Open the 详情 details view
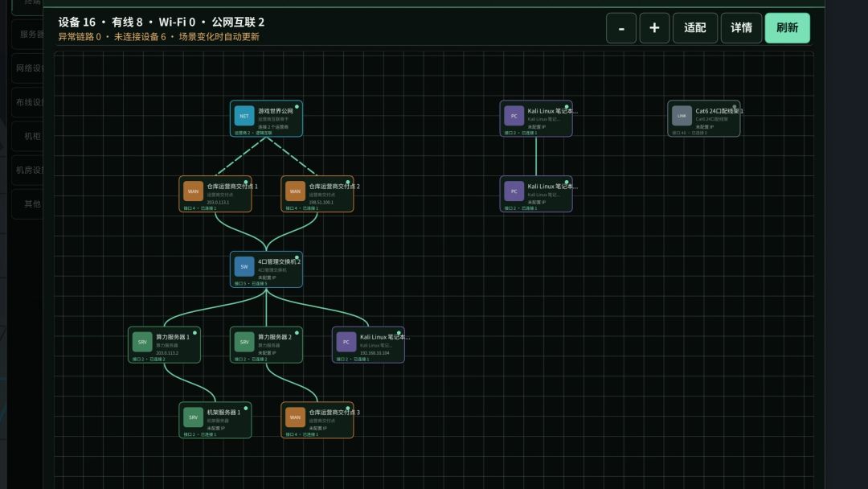This screenshot has width=868, height=489. 741,27
